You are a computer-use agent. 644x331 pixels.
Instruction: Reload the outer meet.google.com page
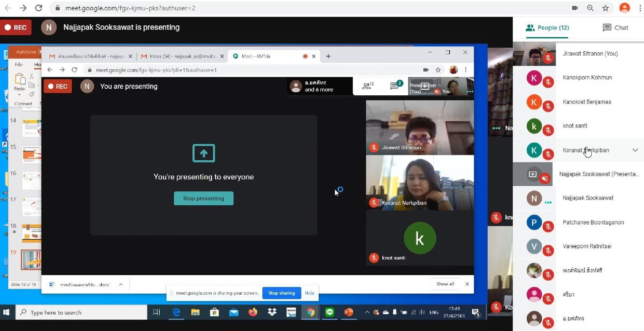39,8
